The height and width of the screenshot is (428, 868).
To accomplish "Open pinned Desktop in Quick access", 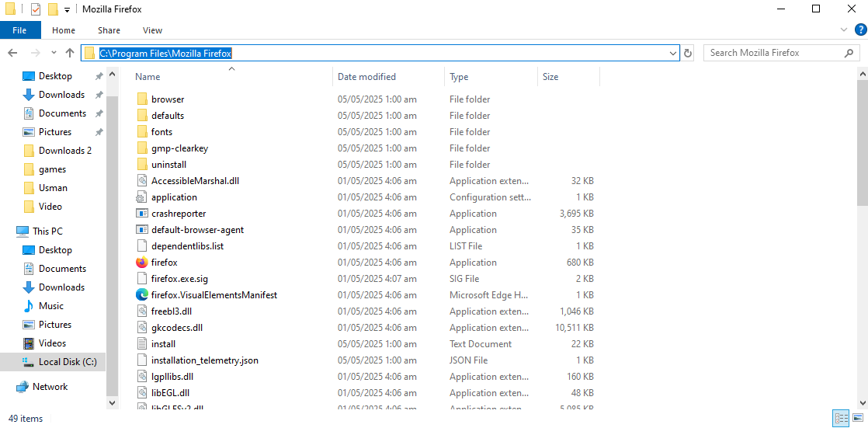I will 55,76.
